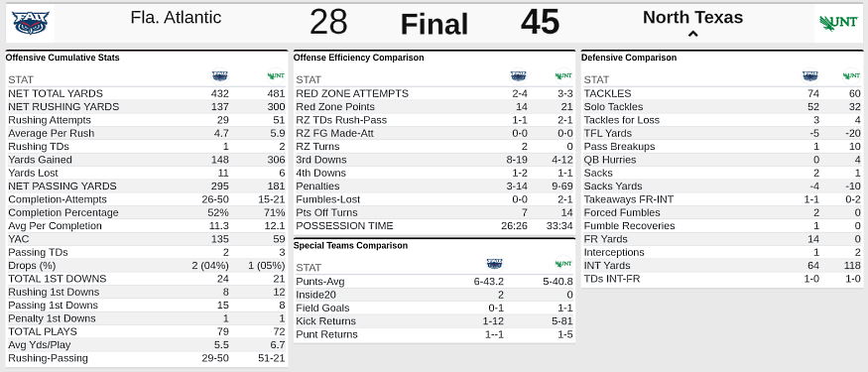The image size is (868, 372).
Task: Select the POSSESSION TIME row
Action: click(434, 226)
